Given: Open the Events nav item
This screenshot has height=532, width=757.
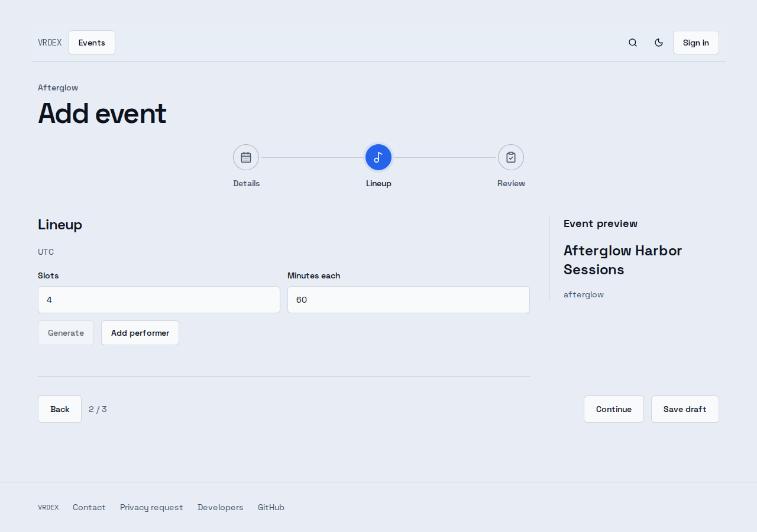Looking at the screenshot, I should [x=92, y=43].
